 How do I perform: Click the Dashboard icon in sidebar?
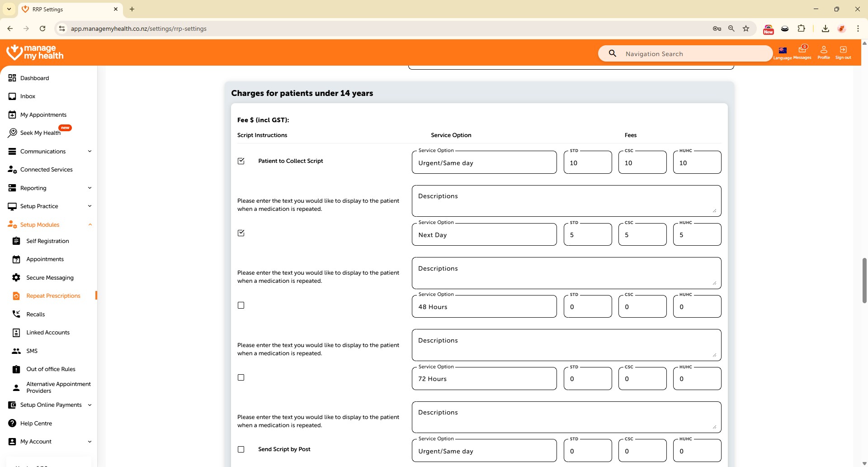tap(12, 78)
